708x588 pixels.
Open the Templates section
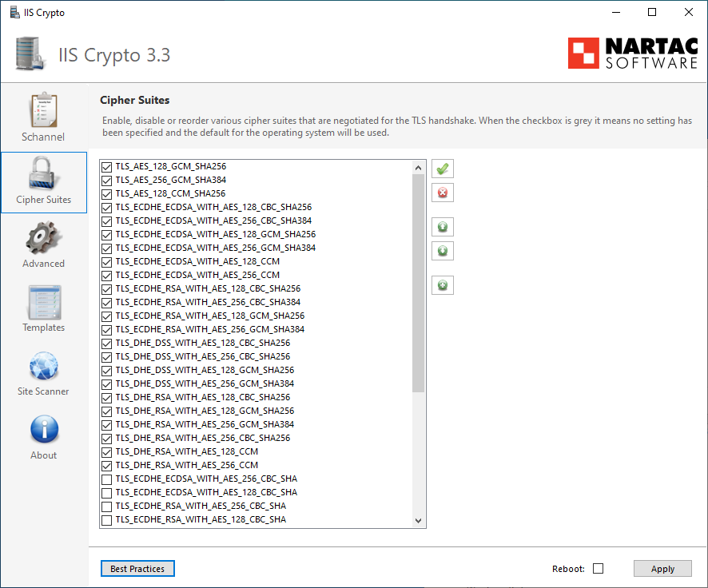pos(44,308)
